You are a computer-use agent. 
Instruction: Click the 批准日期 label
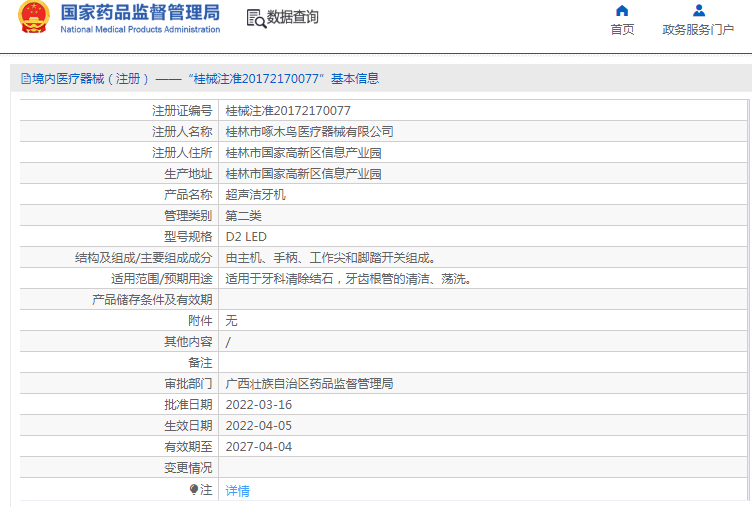click(188, 405)
